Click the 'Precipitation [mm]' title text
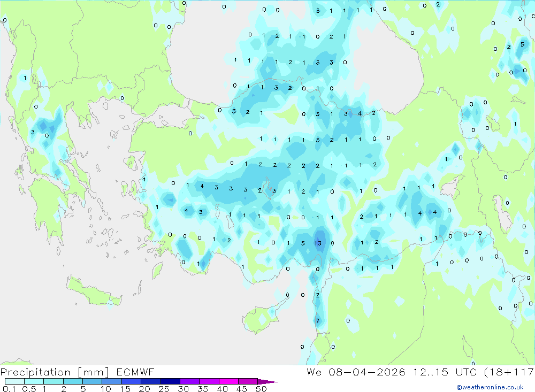The height and width of the screenshot is (392, 535). (55, 372)
